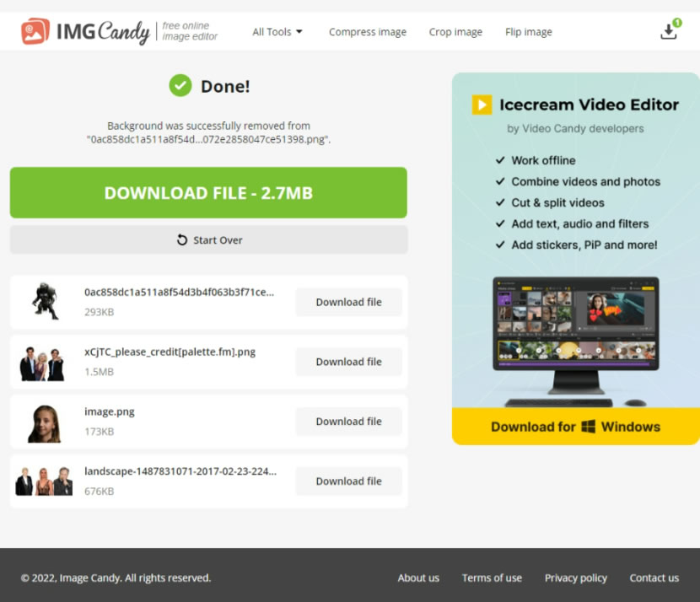This screenshot has width=700, height=602.
Task: Open the Compress image tool
Action: (x=368, y=32)
